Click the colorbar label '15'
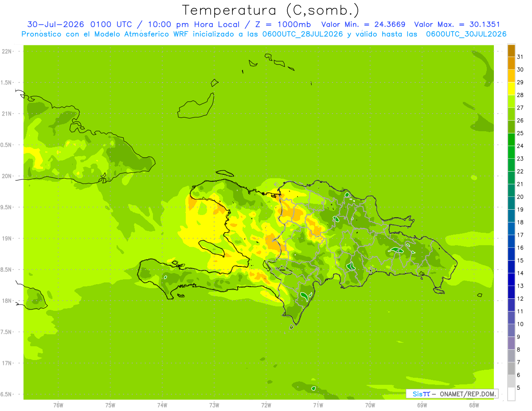This screenshot has width=532, height=411. (520, 261)
